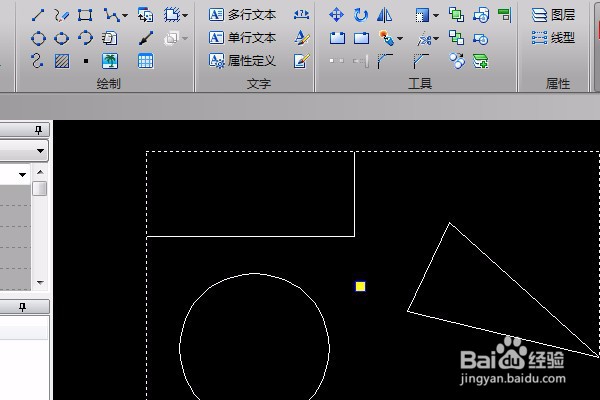Click the Insert Image palm-tree icon
Viewport: 600px width, 400px height.
110,61
